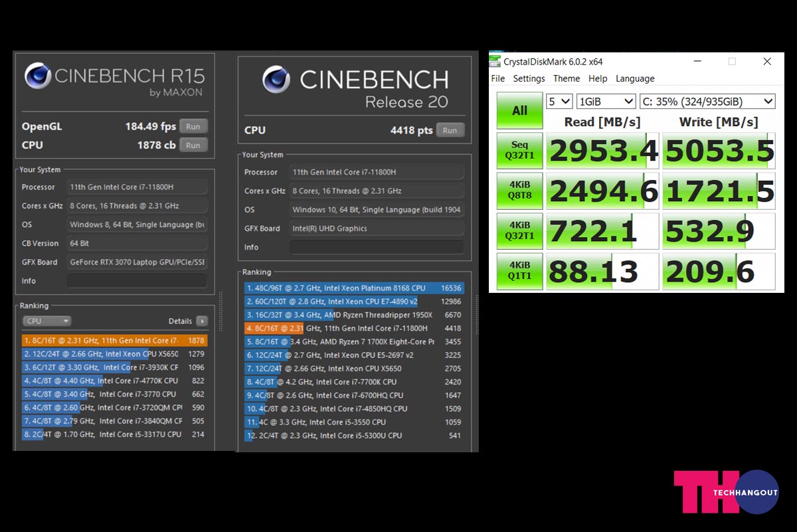The width and height of the screenshot is (797, 532).
Task: Click the 532.9 write result
Action: [x=719, y=231]
